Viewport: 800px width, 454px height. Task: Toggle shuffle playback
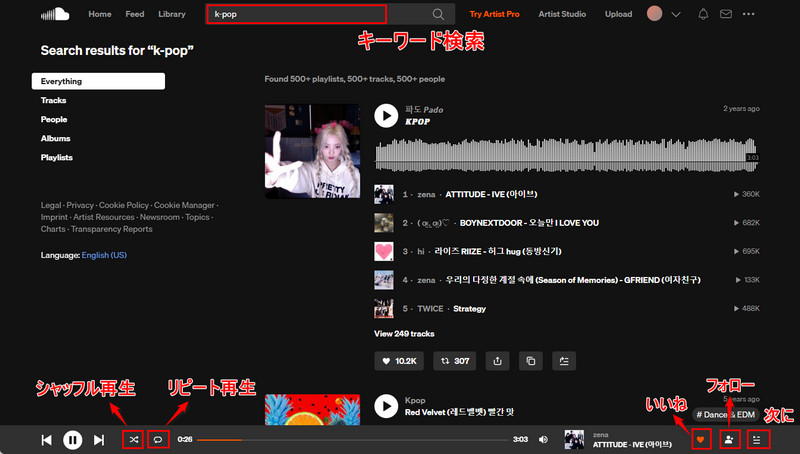tap(134, 440)
